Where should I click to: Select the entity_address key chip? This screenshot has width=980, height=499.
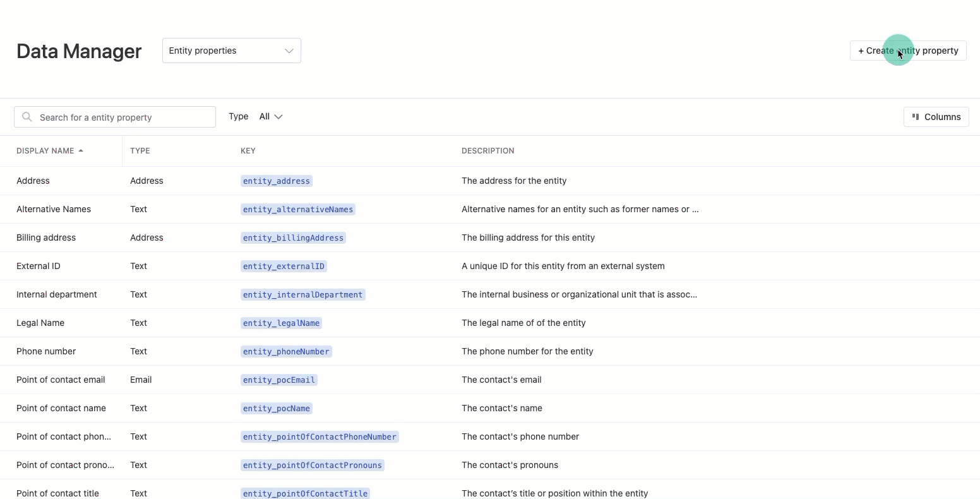[x=276, y=181]
